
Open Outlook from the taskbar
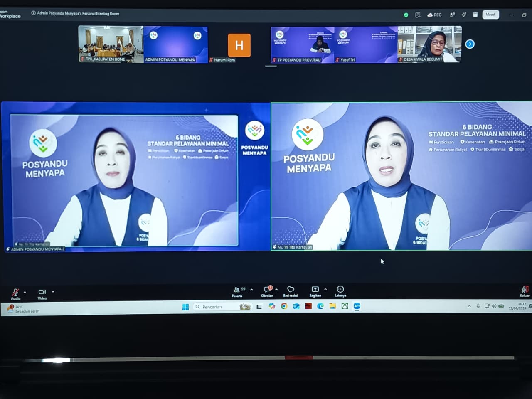click(x=296, y=306)
